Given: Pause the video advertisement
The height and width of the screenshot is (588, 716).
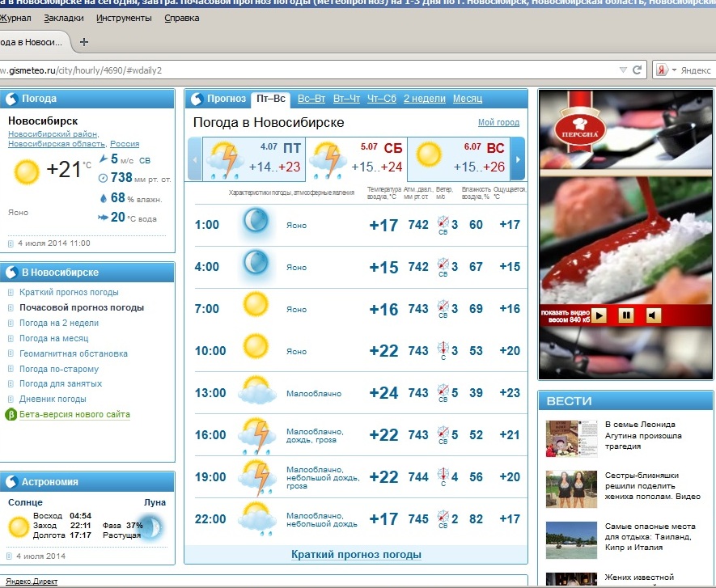Looking at the screenshot, I should tap(626, 315).
